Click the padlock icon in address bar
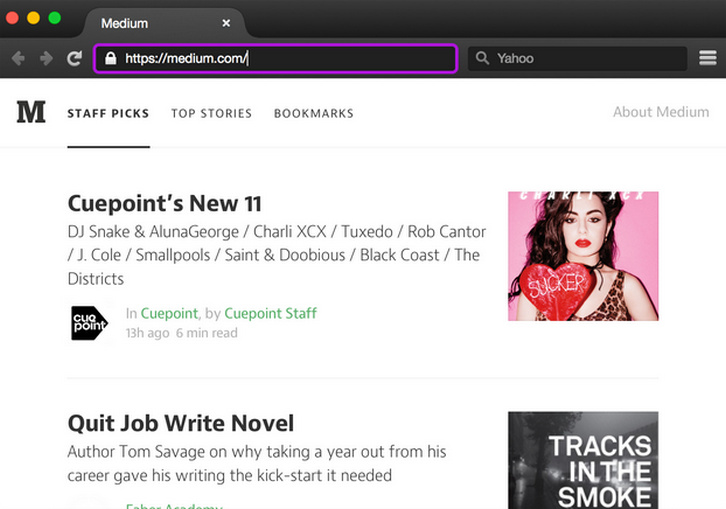This screenshot has height=509, width=726. (111, 59)
